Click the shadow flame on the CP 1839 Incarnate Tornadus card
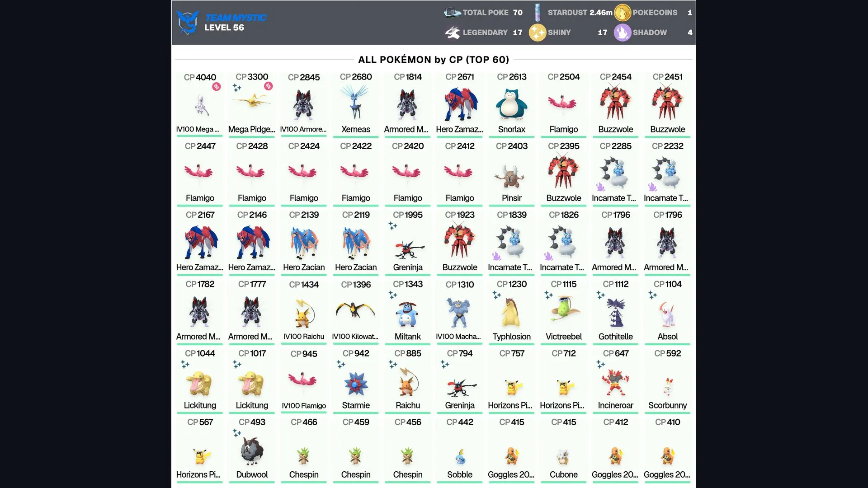868x488 pixels. pos(496,256)
